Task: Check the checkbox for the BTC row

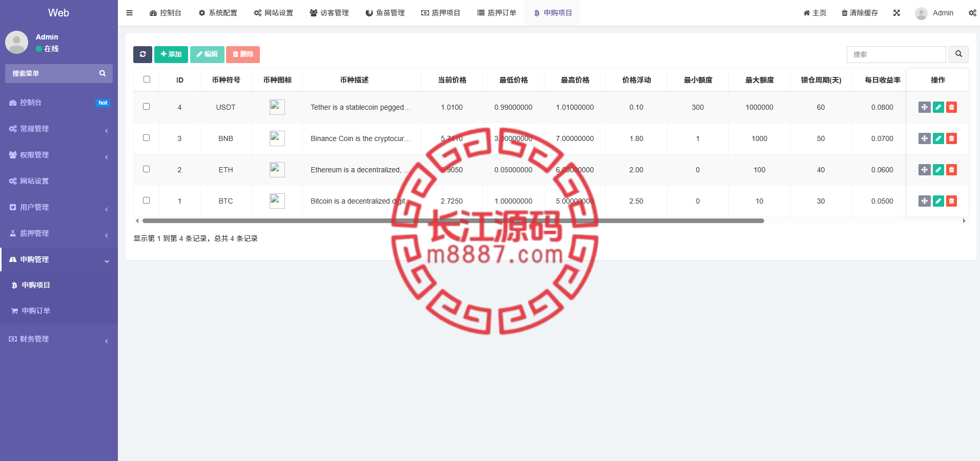Action: (146, 201)
